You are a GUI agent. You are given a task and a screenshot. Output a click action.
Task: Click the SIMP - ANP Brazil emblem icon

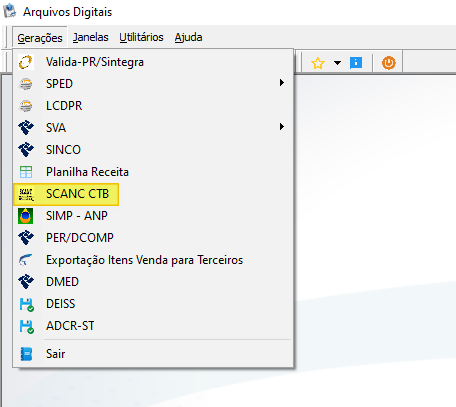pyautogui.click(x=26, y=216)
